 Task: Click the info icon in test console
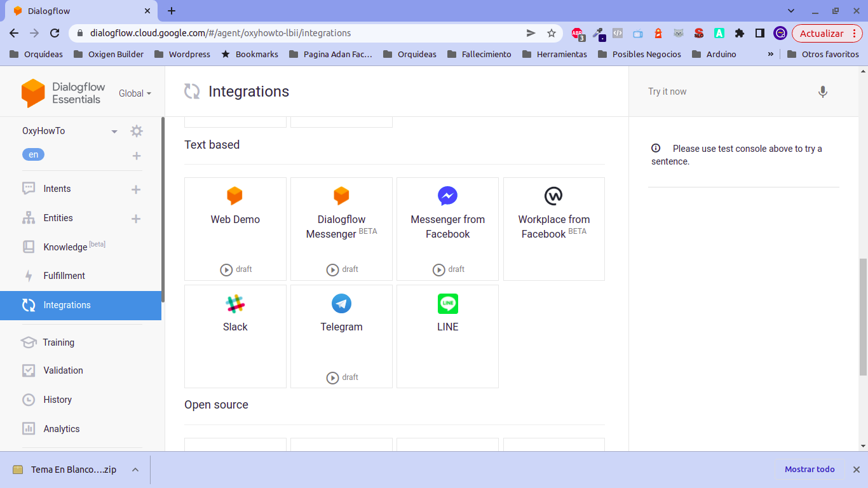click(656, 148)
